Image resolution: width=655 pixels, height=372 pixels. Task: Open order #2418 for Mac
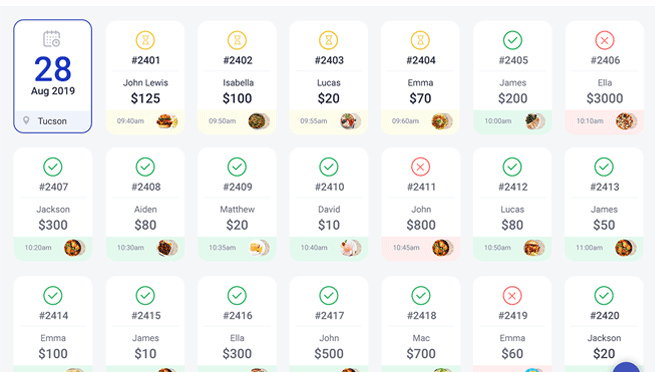tap(421, 324)
